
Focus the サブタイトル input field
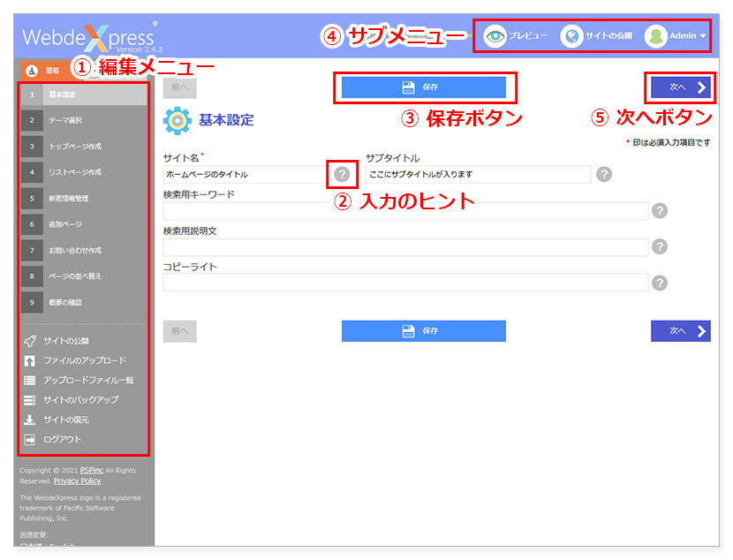coord(479,174)
